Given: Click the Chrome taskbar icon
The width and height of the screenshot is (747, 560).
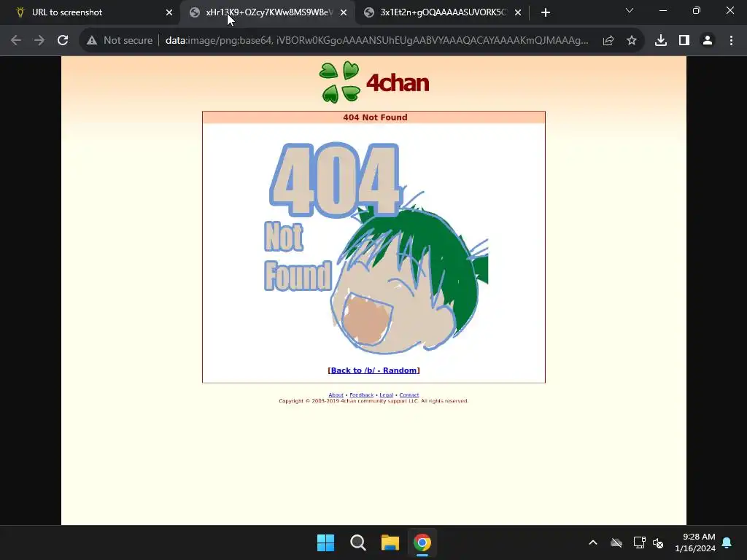Looking at the screenshot, I should [422, 542].
